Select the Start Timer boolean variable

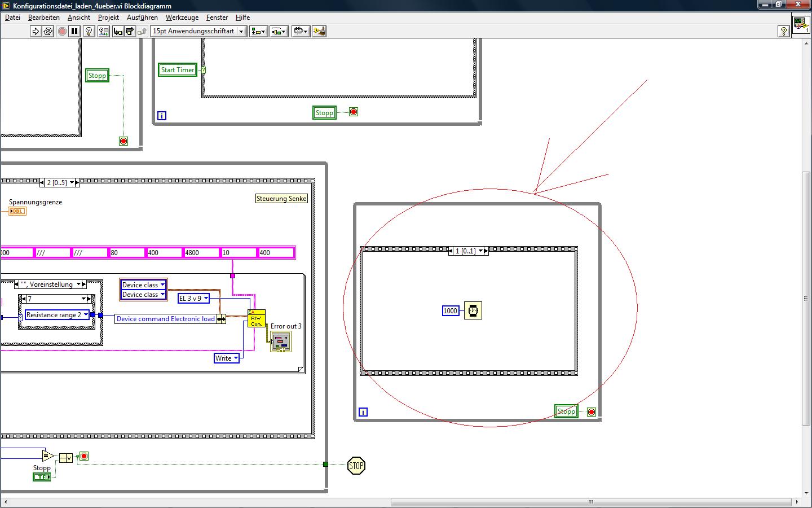pos(178,70)
